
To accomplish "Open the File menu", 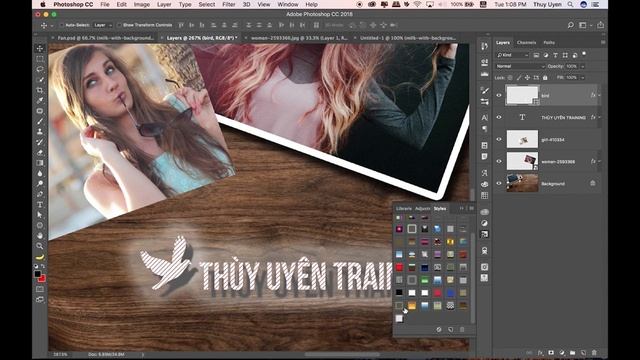I will click(105, 4).
